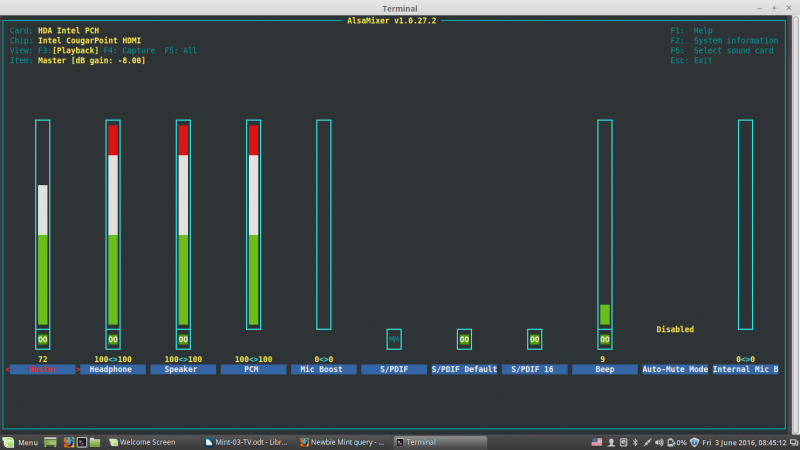Image resolution: width=800 pixels, height=450 pixels.
Task: Click the Master volume slider bar
Action: [x=43, y=224]
